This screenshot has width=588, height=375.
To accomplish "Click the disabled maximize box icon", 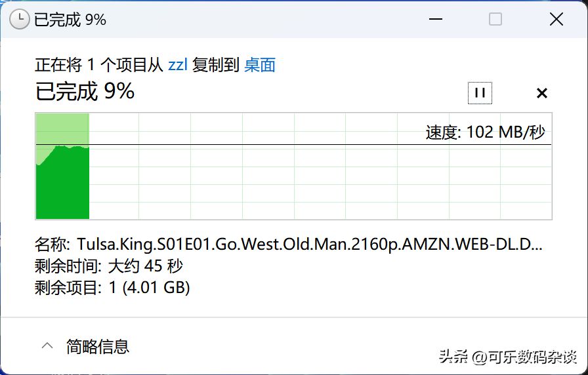I will pyautogui.click(x=495, y=19).
